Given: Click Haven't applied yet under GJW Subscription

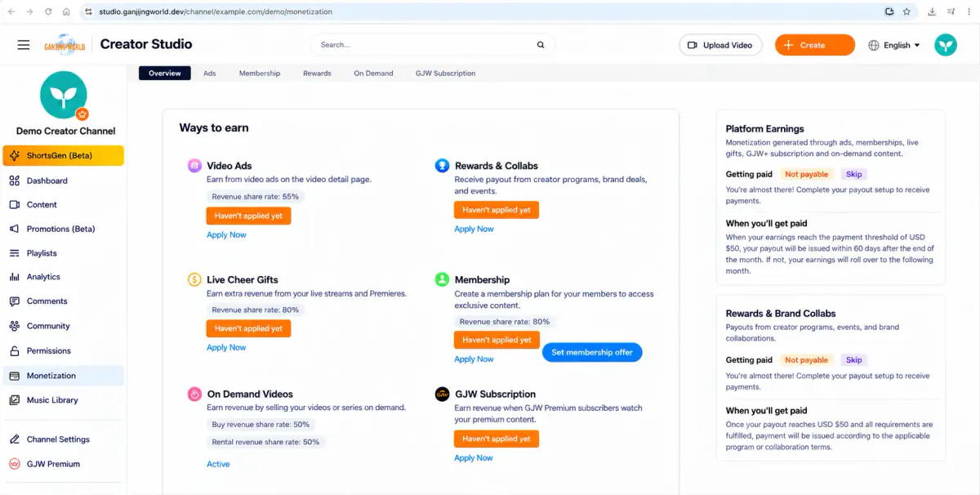Looking at the screenshot, I should click(x=497, y=439).
